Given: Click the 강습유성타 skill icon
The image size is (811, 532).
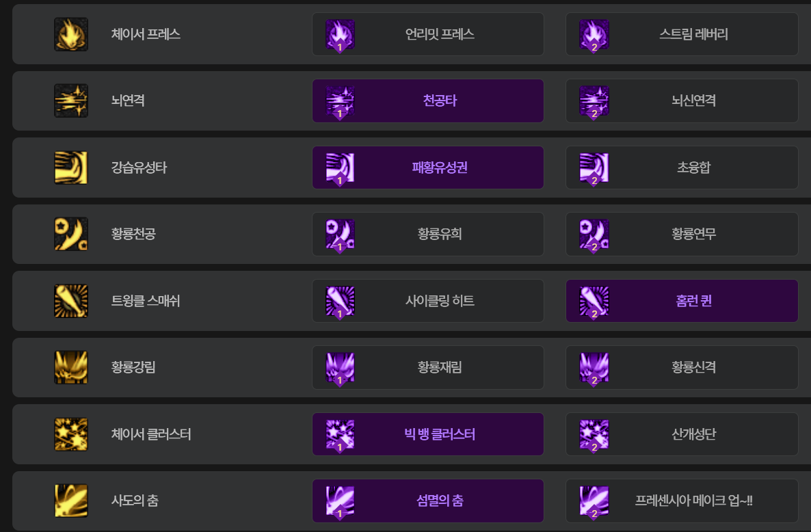Looking at the screenshot, I should coord(71,168).
